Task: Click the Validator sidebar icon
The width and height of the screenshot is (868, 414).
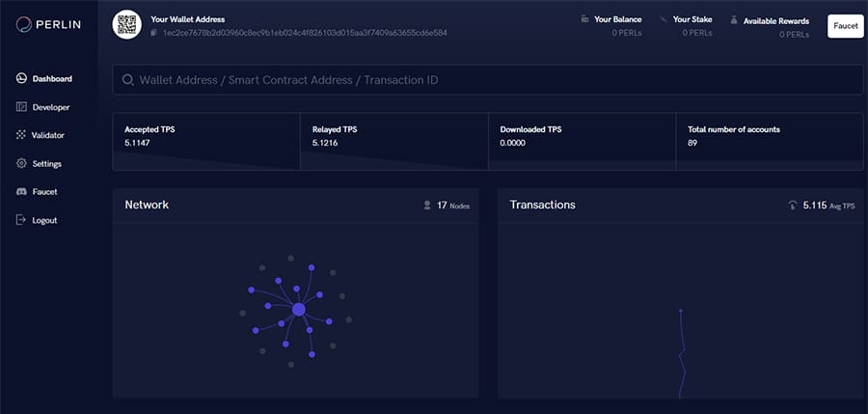Action: (21, 135)
